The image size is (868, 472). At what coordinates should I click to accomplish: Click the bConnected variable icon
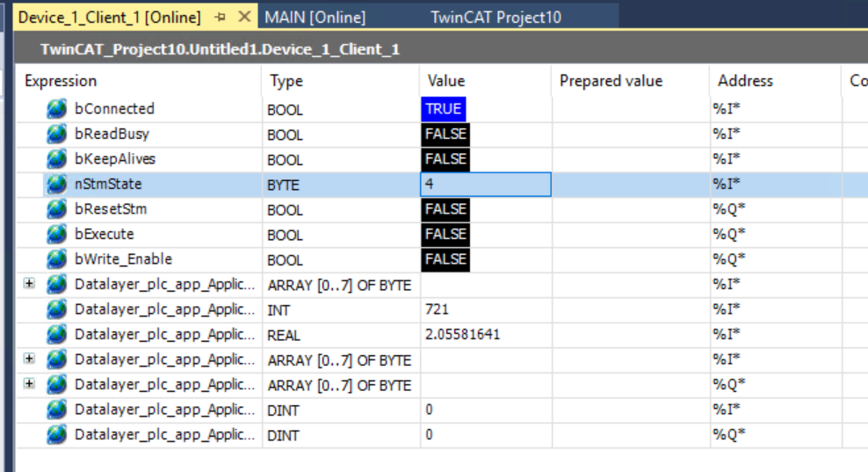[x=56, y=109]
